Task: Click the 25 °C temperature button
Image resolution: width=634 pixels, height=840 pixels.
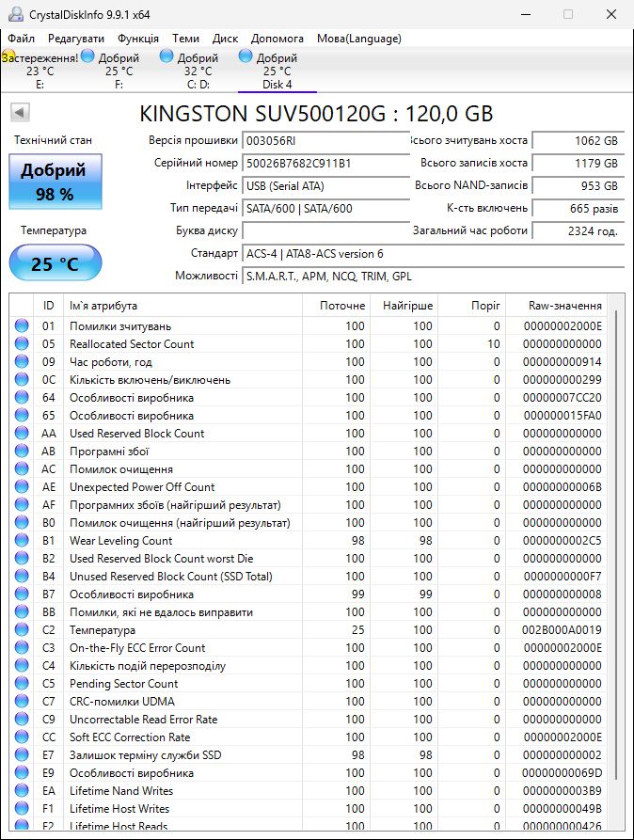Action: (55, 263)
